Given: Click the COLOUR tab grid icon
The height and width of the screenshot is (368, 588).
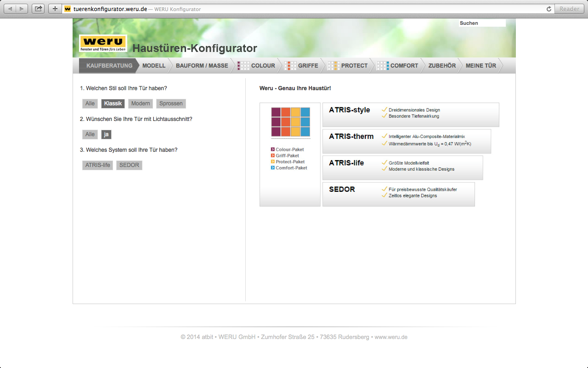Looking at the screenshot, I should click(x=243, y=66).
